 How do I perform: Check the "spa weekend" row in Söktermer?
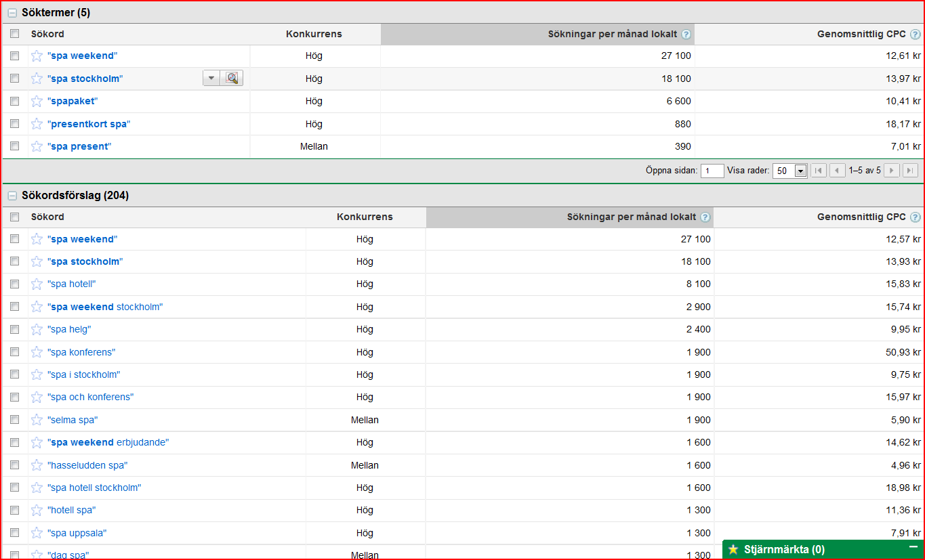[x=14, y=56]
